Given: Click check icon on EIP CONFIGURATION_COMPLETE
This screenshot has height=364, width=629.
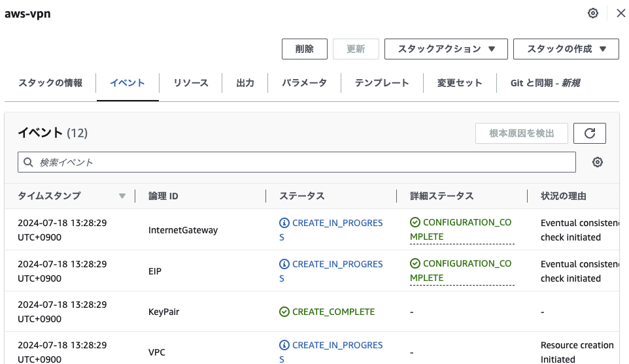Looking at the screenshot, I should click(415, 263).
